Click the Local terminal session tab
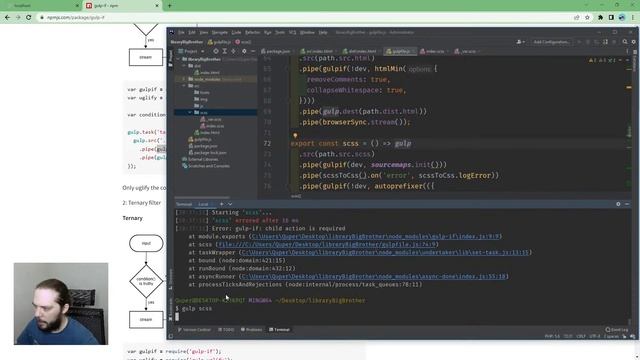This screenshot has height=360, width=640. (x=203, y=204)
